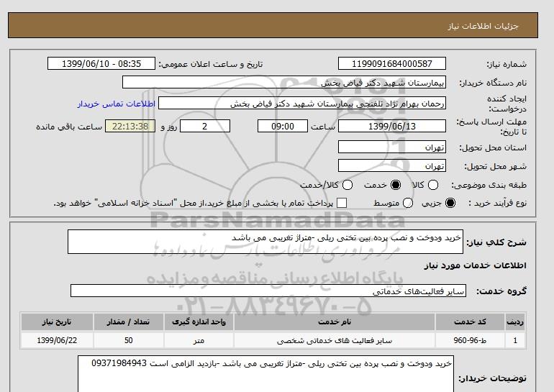The image size is (554, 392).
Task: Click the row number cell 1
Action: [x=515, y=340]
